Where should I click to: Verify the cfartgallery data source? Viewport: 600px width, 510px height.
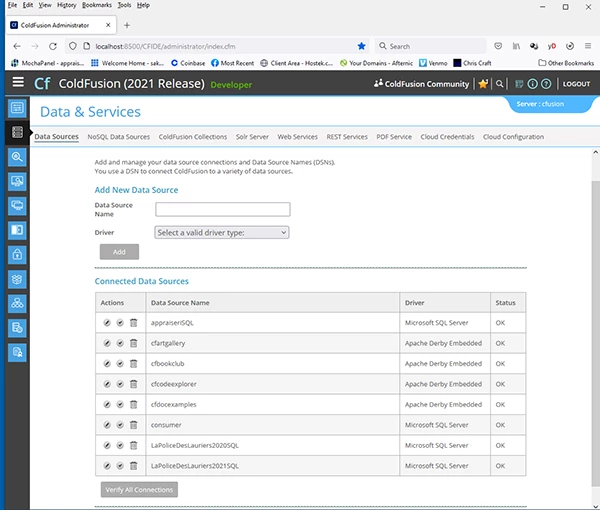tap(120, 343)
